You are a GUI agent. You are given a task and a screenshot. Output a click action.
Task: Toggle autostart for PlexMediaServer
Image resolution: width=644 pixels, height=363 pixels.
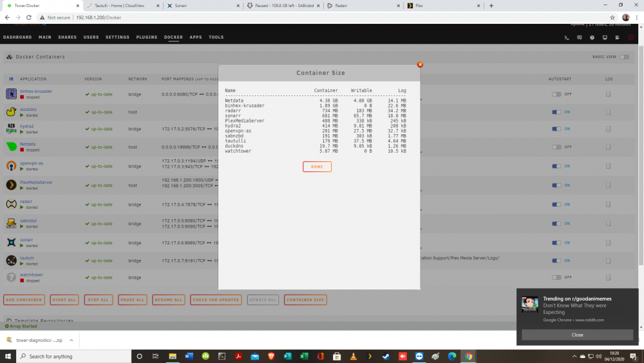click(x=556, y=186)
